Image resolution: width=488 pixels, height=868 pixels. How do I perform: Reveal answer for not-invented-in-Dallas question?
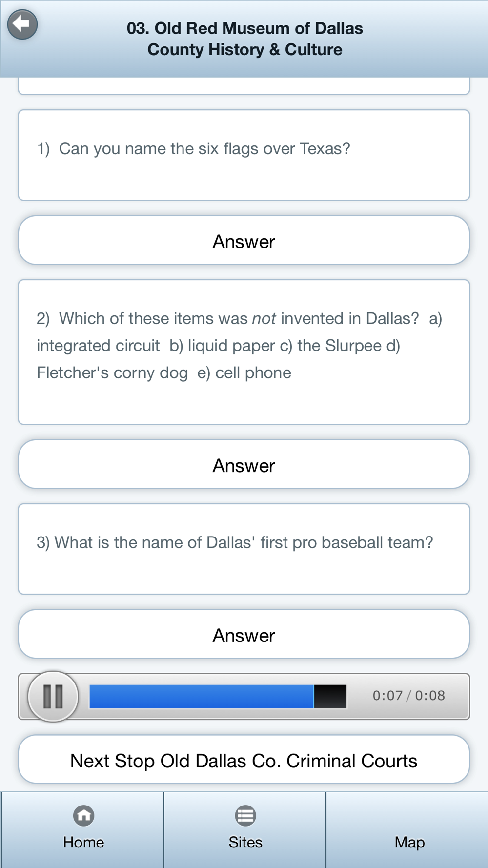244,465
